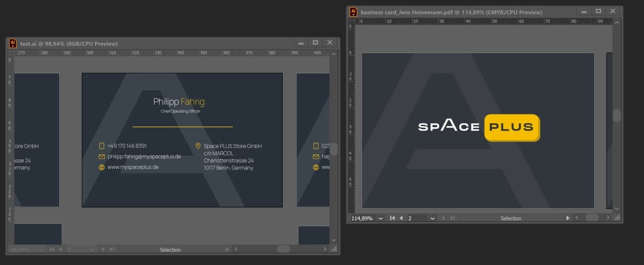Go to next artboard in test.ai window
The image size is (644, 265).
tap(103, 249)
